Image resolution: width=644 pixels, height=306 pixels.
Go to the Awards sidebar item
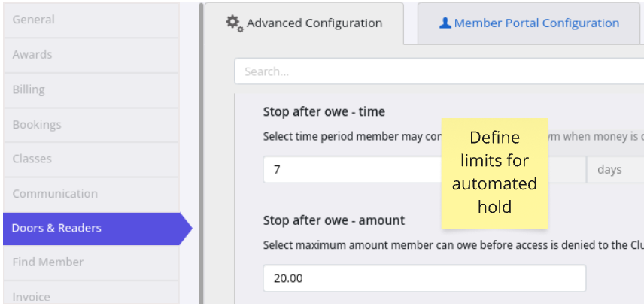point(91,55)
